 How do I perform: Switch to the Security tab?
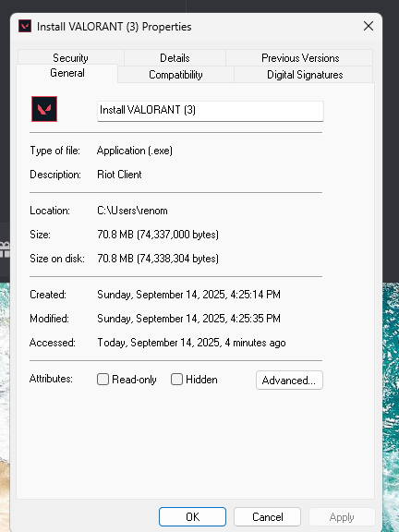tap(70, 57)
